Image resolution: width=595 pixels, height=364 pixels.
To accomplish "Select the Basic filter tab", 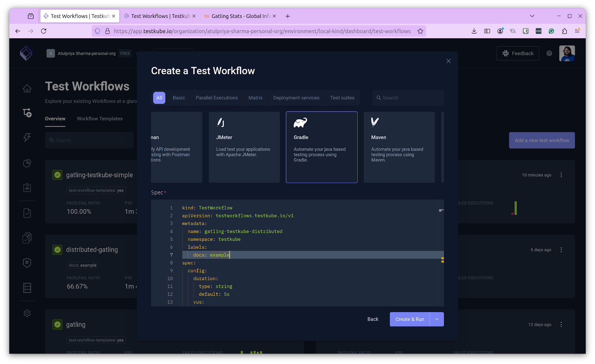I will pyautogui.click(x=179, y=98).
